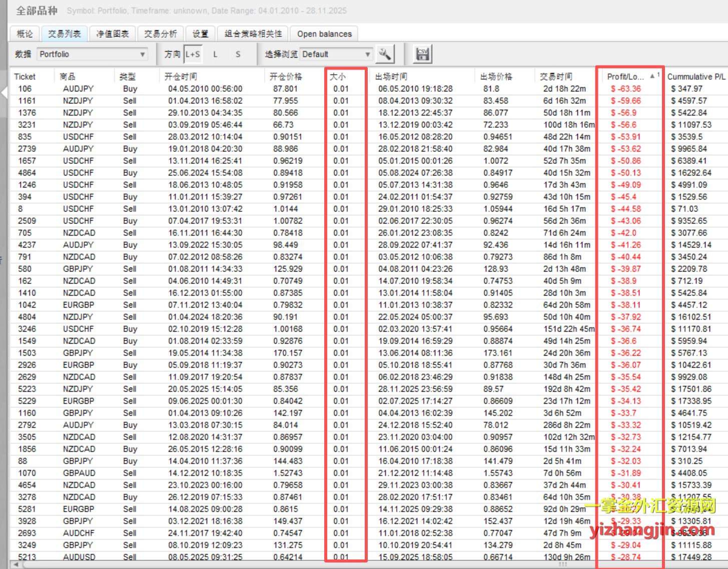Expand the Default view selection dropdown
The image size is (728, 569).
coord(367,54)
